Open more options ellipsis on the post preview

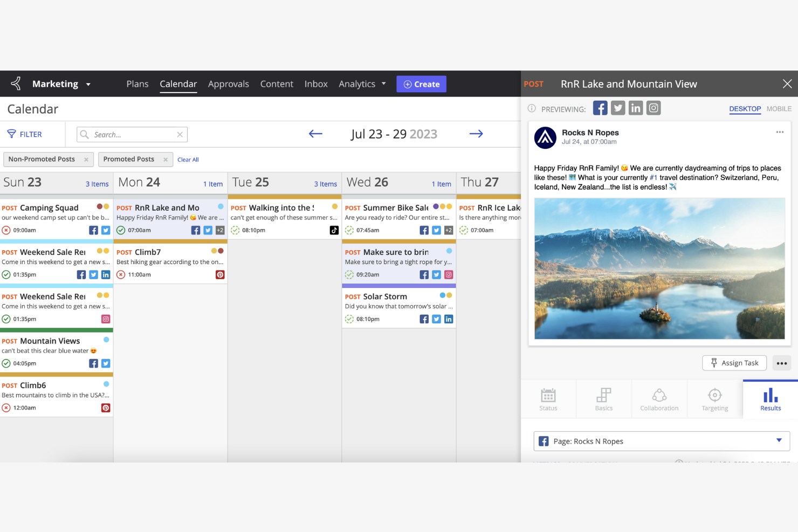(780, 132)
